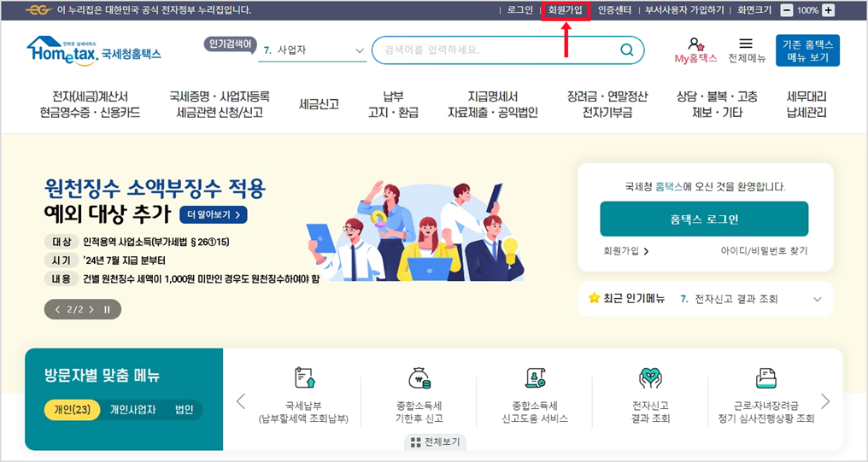Click 기존 홈택스 메뉴 보기 button
This screenshot has height=462, width=868.
(x=807, y=50)
